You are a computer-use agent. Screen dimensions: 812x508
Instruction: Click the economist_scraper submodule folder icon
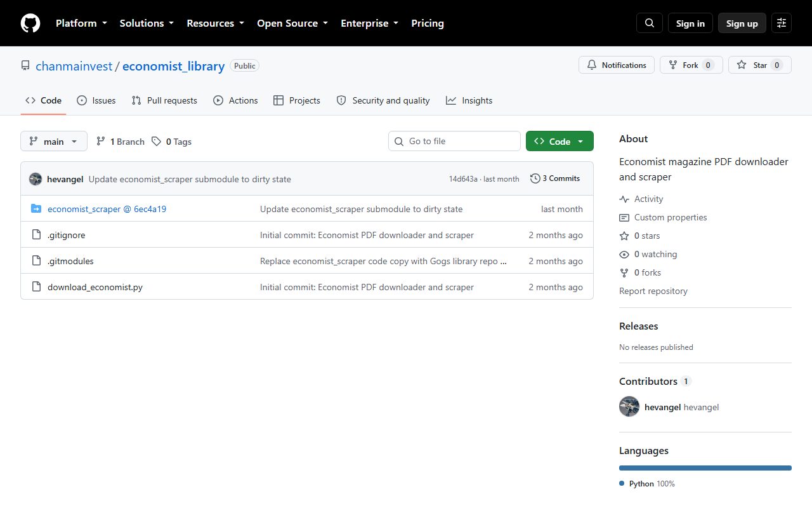(36, 209)
